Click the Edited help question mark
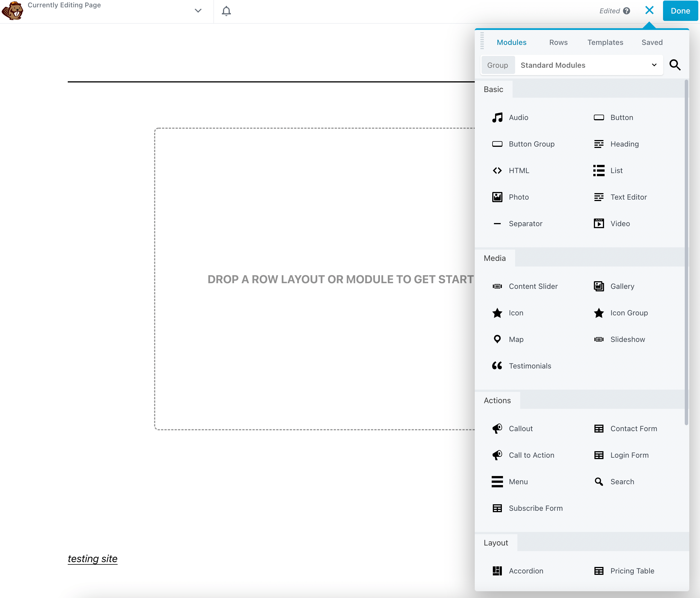Viewport: 700px width, 598px height. click(x=627, y=11)
